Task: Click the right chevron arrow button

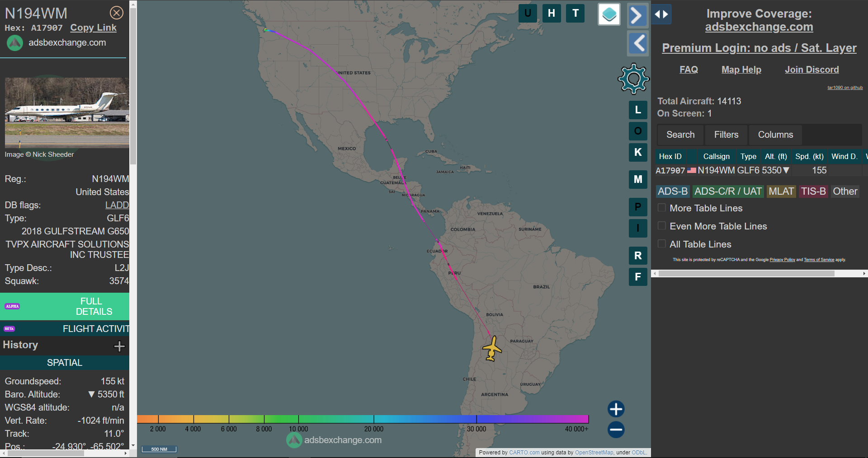Action: (637, 16)
